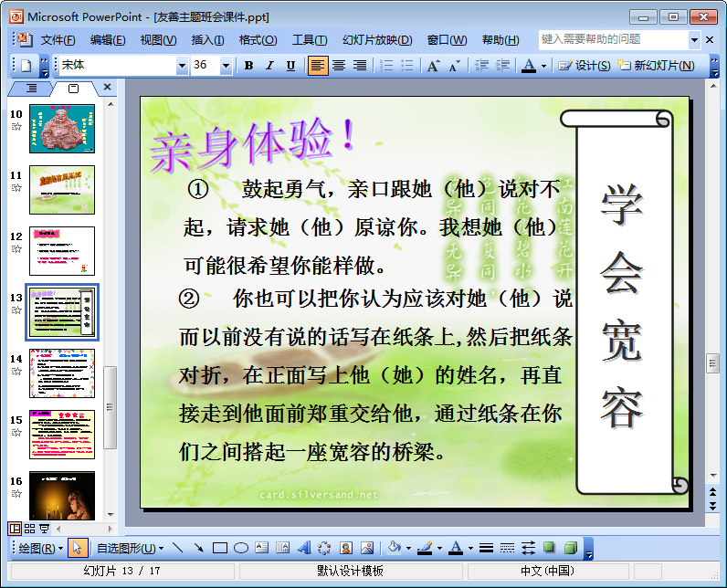Select slide 14 thumbnail
Viewport: 727px width, 588px height.
(62, 373)
